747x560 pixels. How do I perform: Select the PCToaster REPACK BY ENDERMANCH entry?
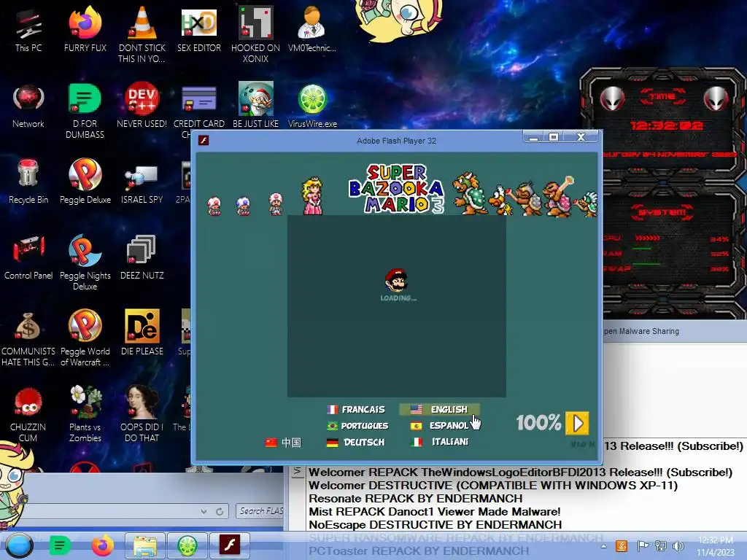click(x=419, y=551)
